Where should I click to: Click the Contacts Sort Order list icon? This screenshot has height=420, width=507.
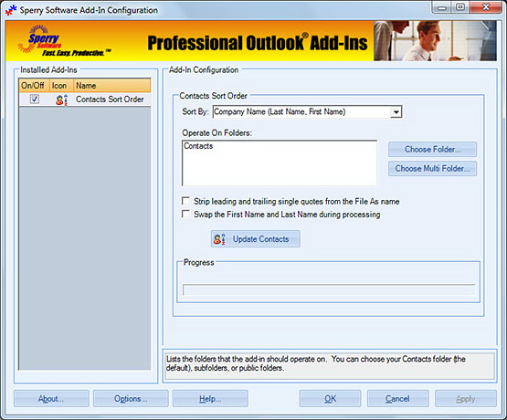click(x=61, y=100)
